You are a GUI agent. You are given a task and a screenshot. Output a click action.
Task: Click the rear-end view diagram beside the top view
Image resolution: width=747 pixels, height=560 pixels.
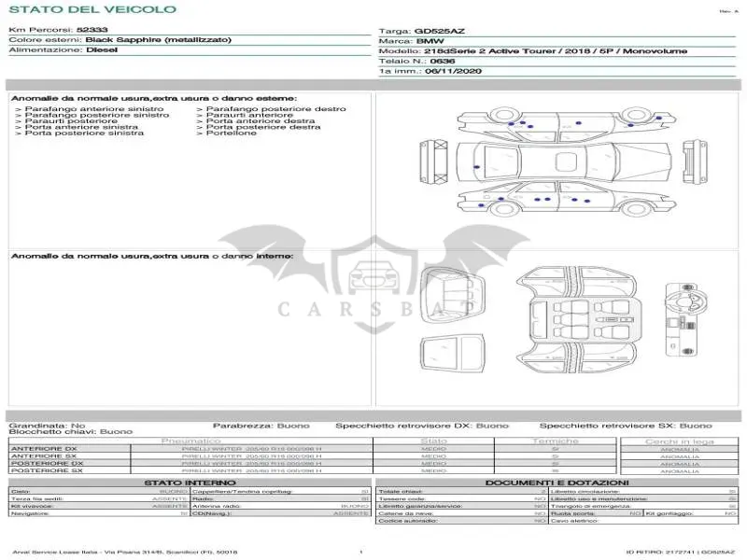433,161
